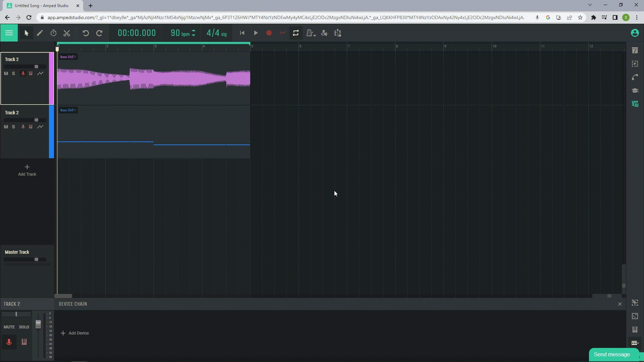Open the metronome dropdown arrow
This screenshot has width=644, height=362.
coord(314,35)
